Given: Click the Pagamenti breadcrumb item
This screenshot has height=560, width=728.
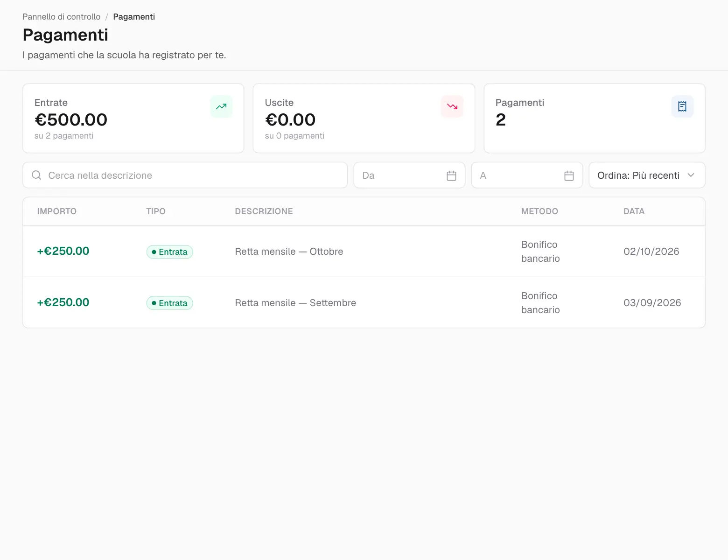Looking at the screenshot, I should tap(134, 17).
